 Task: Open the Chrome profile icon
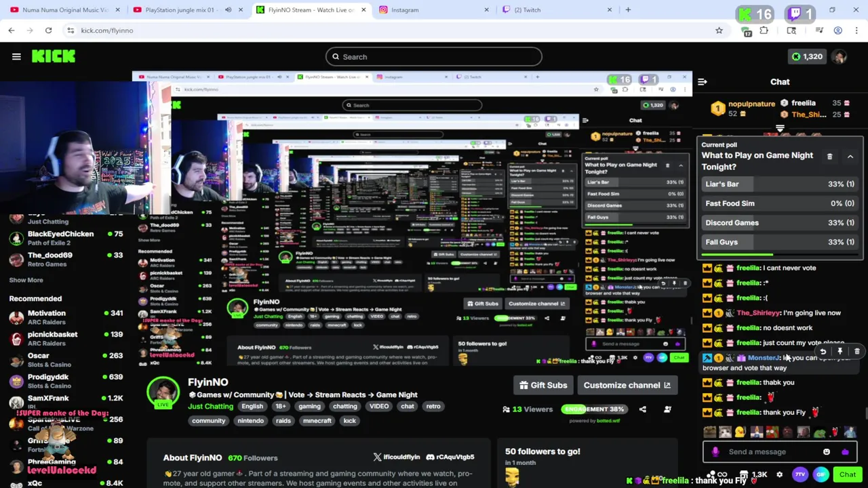(x=838, y=30)
